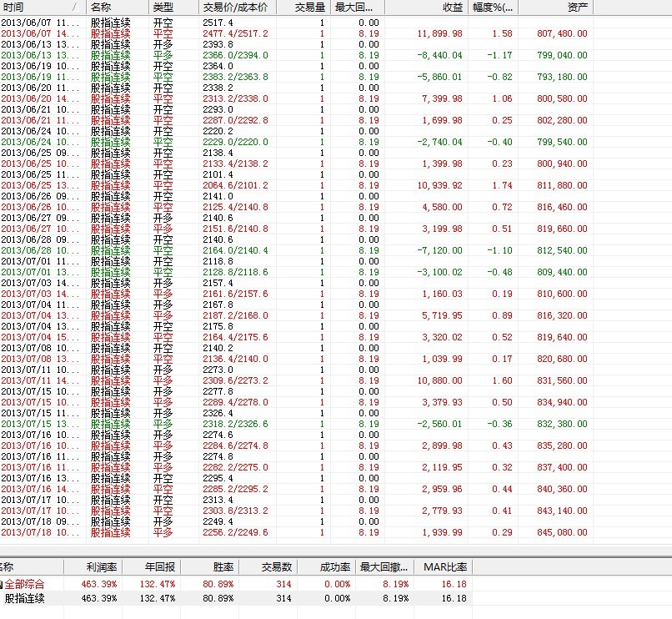Select the opening price cell 2393.8
672x619 pixels.
point(218,44)
